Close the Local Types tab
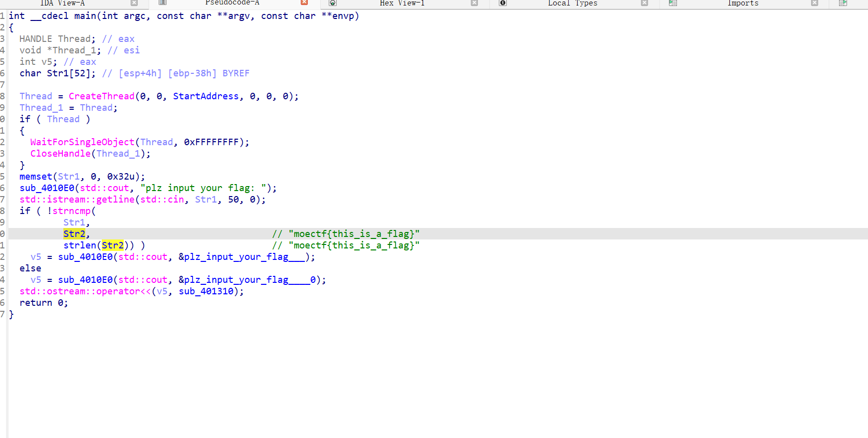The width and height of the screenshot is (868, 438). 645,3
